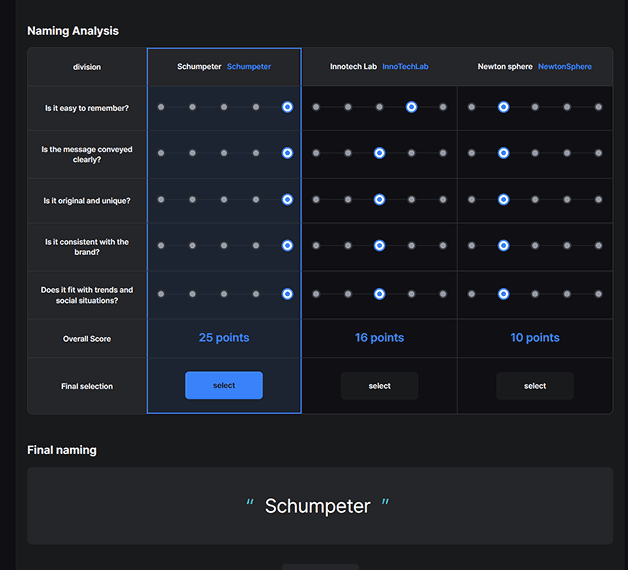Click the Naming Analysis heading

(x=73, y=31)
